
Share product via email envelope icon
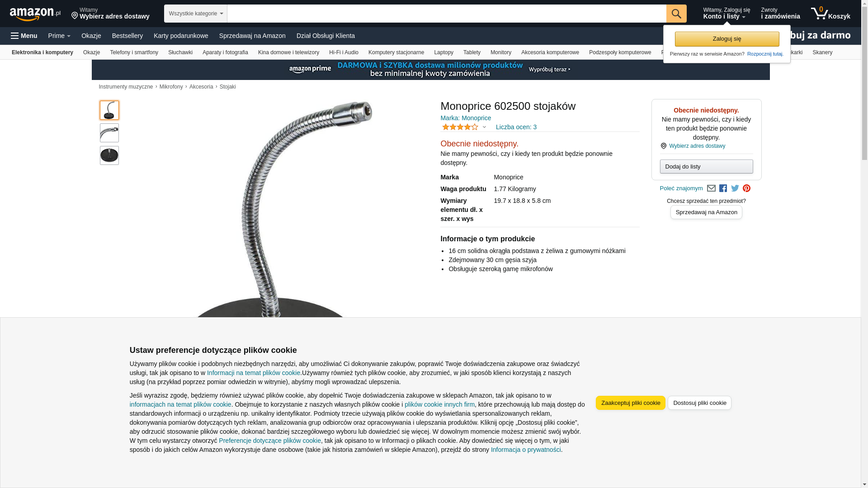(x=711, y=188)
